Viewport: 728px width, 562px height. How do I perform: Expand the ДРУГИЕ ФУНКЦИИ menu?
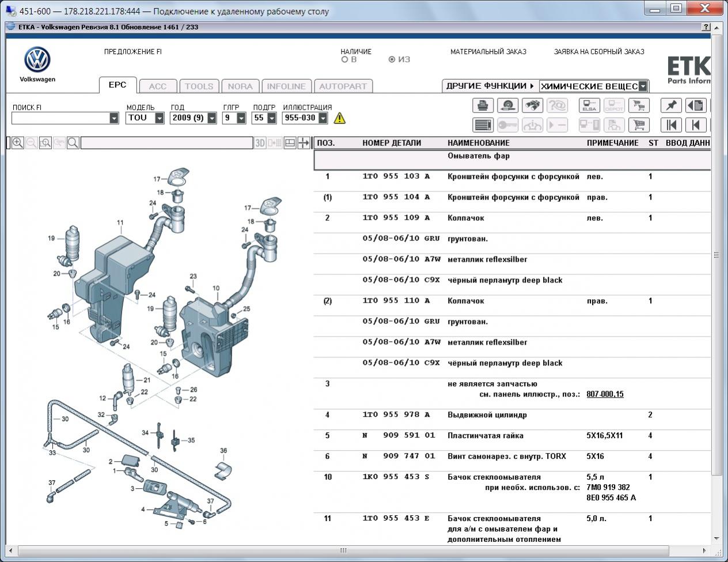tap(490, 86)
